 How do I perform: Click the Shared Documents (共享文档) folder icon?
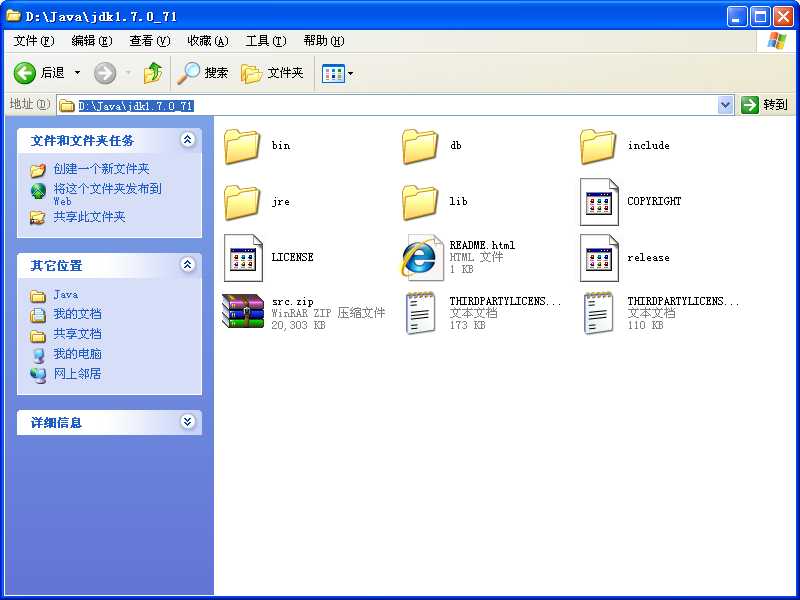click(x=38, y=335)
